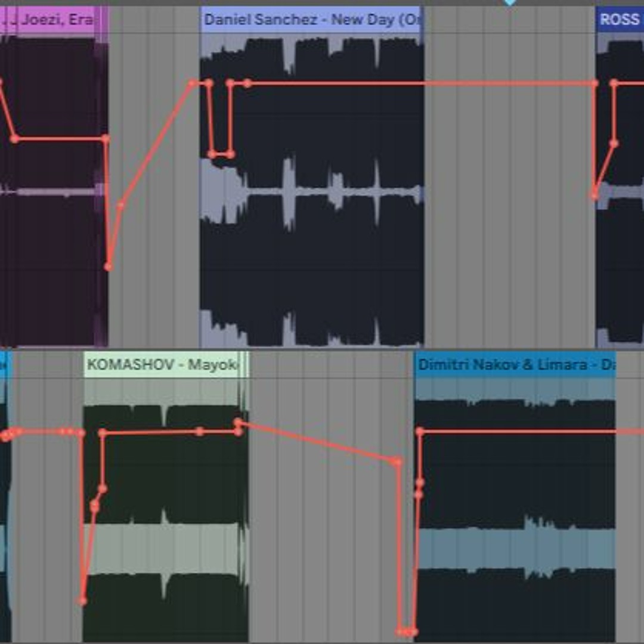Select the lowest automation breakpoint right after the Joezi clip

pyautogui.click(x=108, y=267)
